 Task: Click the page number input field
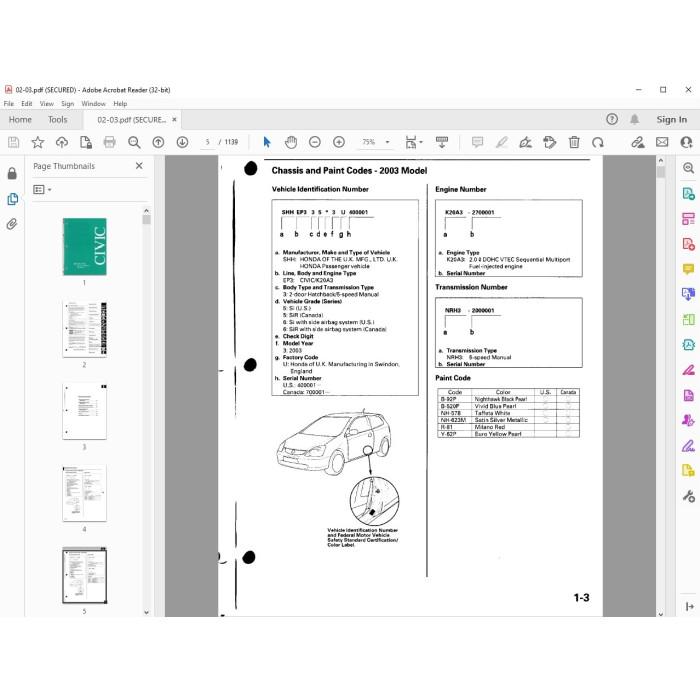pos(208,142)
